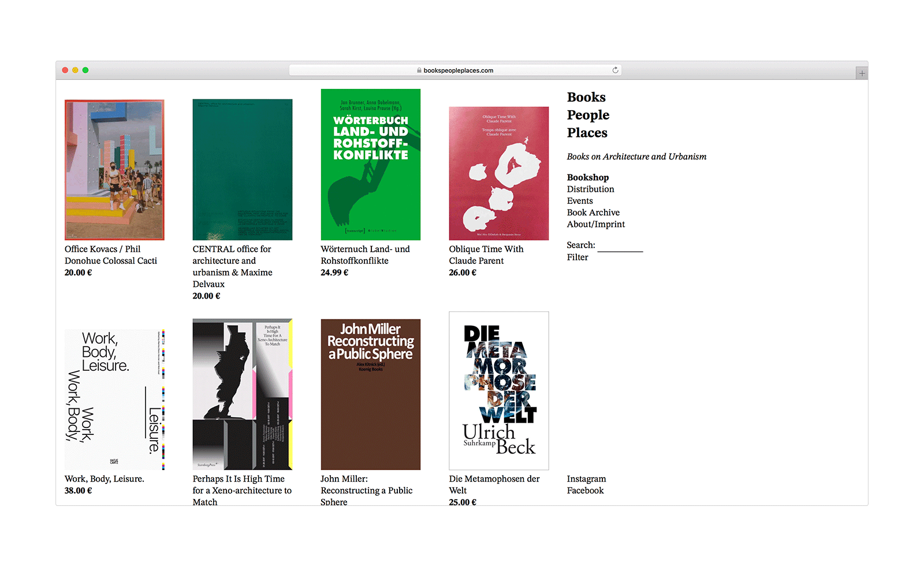
Task: Click the 20.00 € price under CENTRAL office
Action: click(207, 296)
